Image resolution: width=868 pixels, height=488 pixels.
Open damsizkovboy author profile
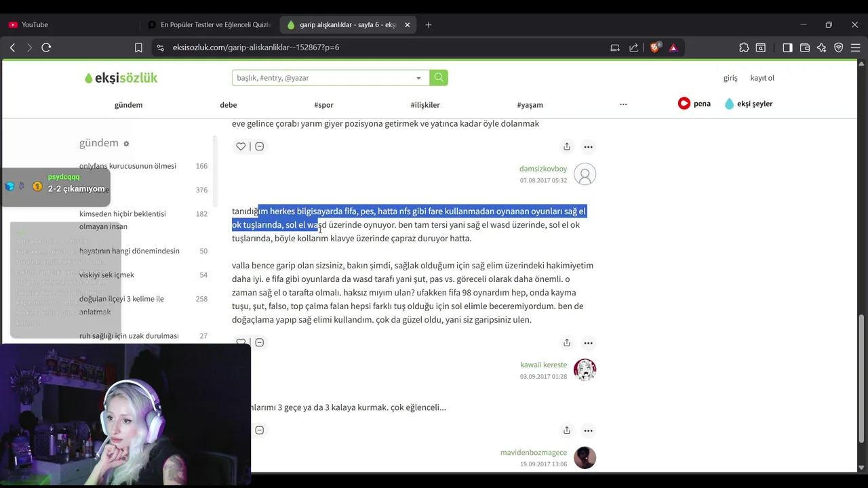543,169
